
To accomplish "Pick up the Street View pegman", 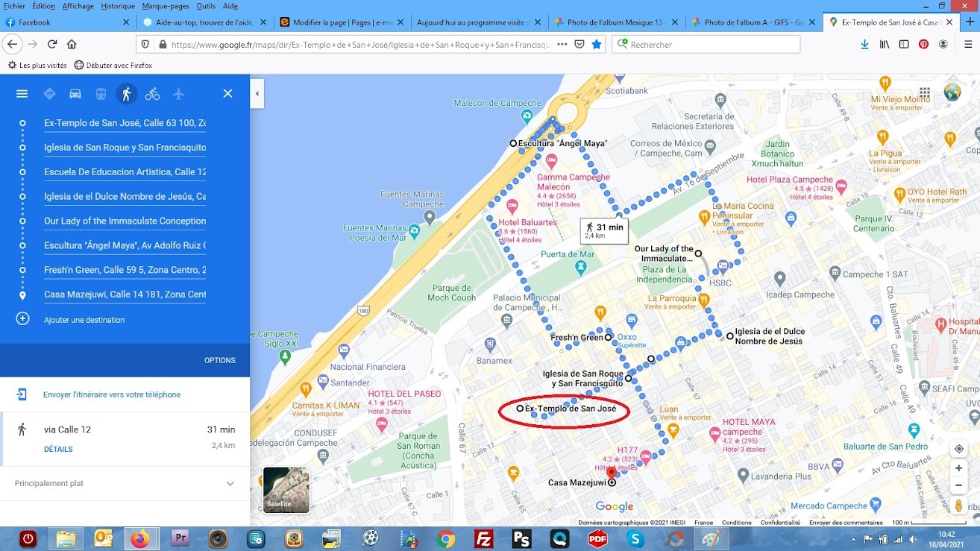I will click(959, 506).
